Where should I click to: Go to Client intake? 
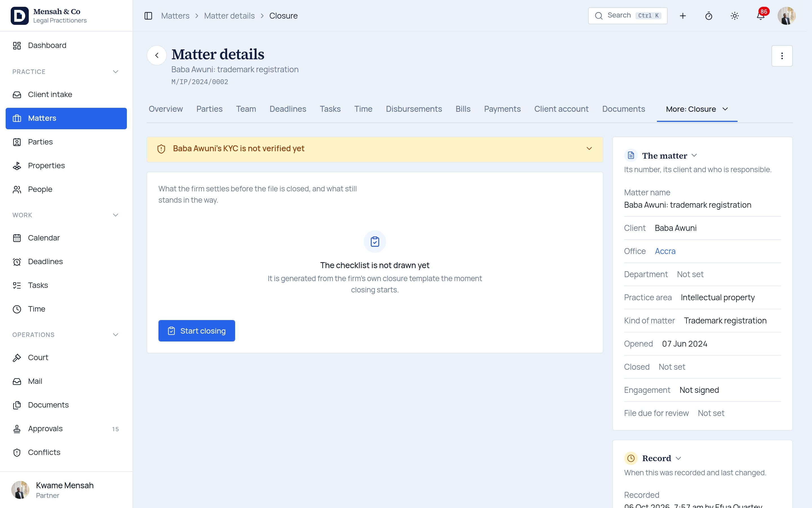[66, 95]
